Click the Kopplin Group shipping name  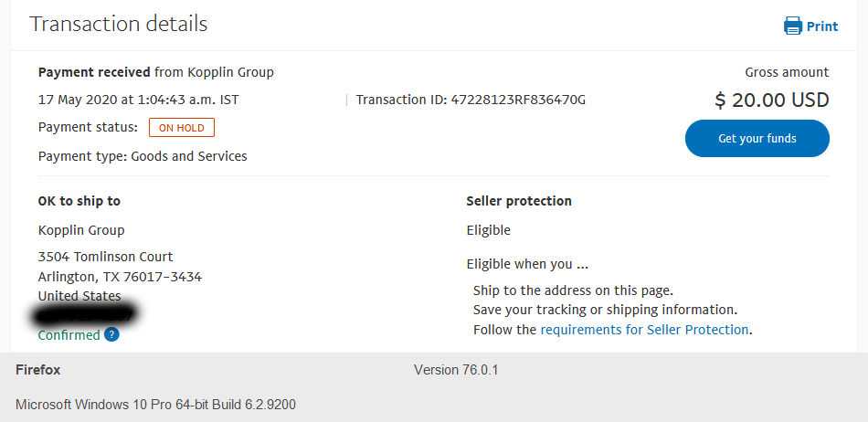point(81,230)
